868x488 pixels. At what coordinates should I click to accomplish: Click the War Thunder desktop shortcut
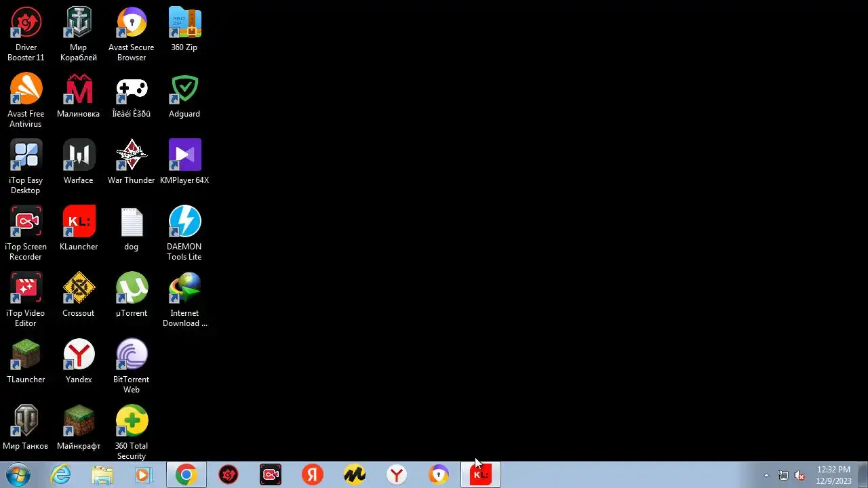[x=132, y=163]
